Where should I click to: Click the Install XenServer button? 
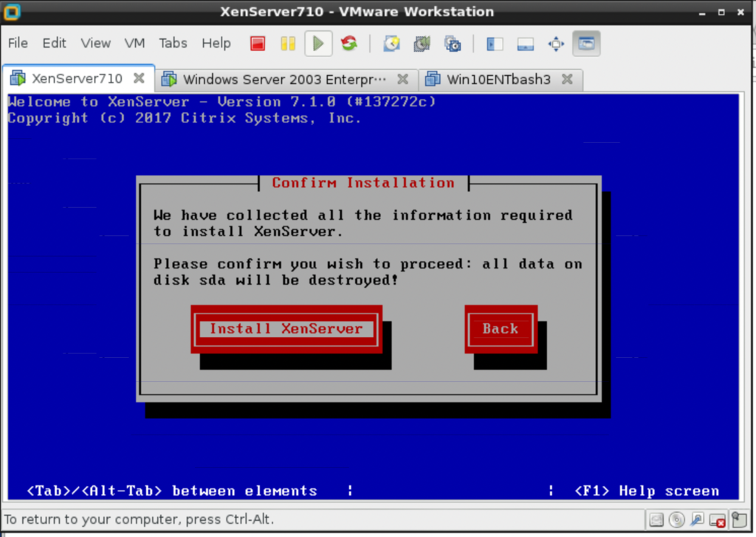coord(286,329)
